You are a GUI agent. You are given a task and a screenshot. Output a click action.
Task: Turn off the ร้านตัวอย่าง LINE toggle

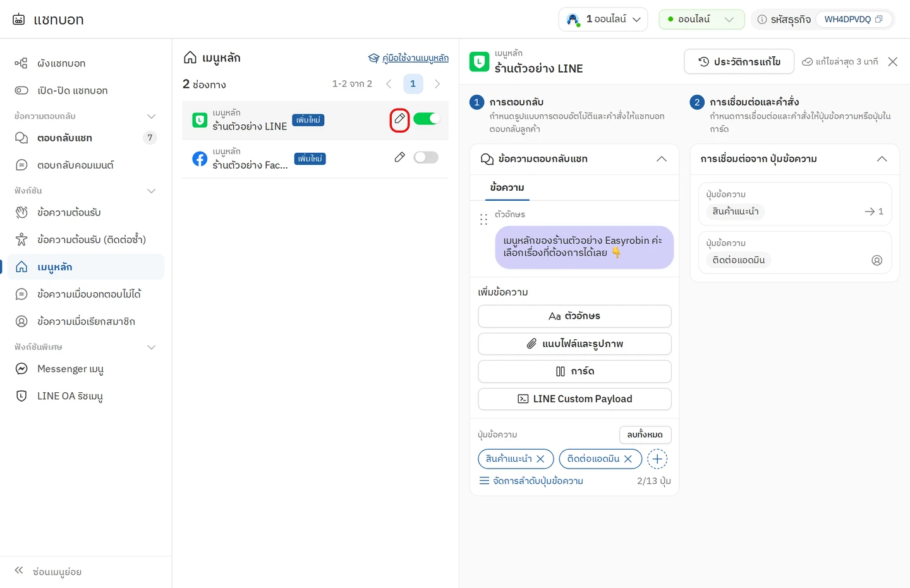click(x=426, y=119)
